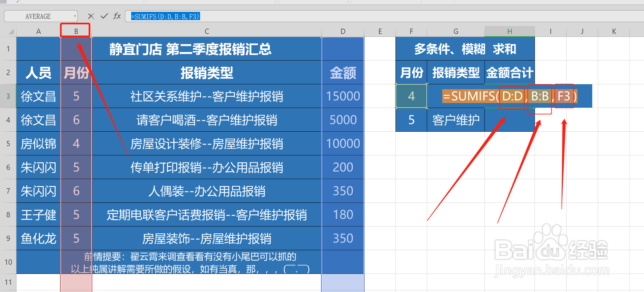Screen dimensions: 644x292
Task: Select row 5 header
Action: [x=8, y=144]
